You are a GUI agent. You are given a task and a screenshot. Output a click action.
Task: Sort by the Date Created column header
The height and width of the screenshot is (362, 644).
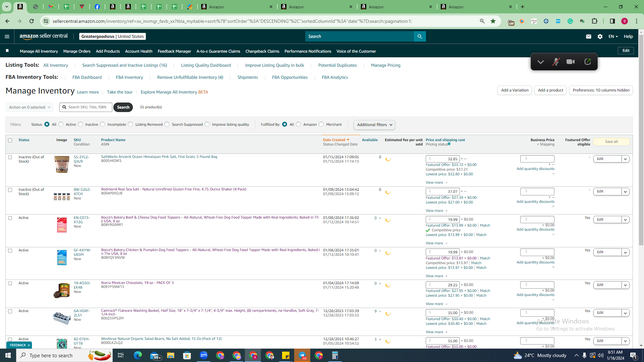(336, 140)
